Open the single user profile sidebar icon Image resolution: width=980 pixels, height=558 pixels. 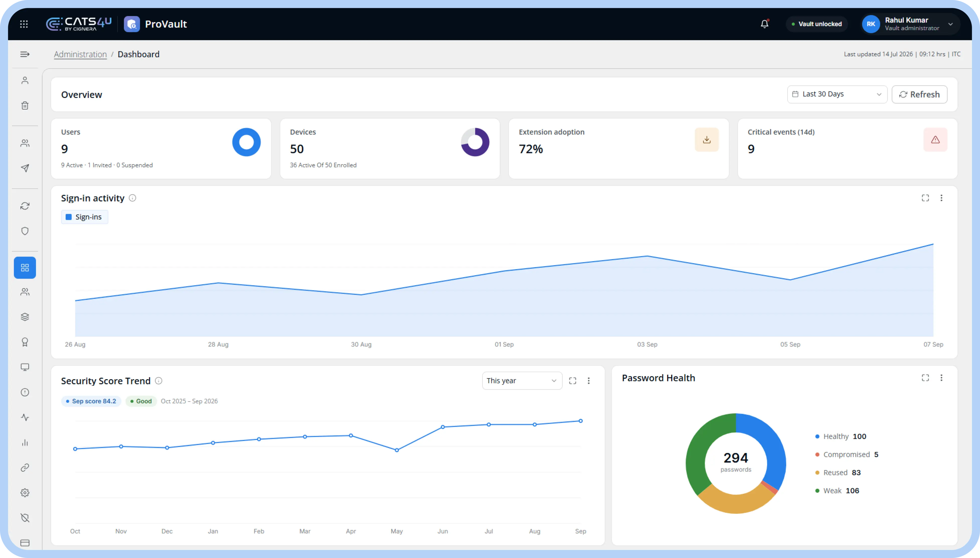pyautogui.click(x=25, y=81)
